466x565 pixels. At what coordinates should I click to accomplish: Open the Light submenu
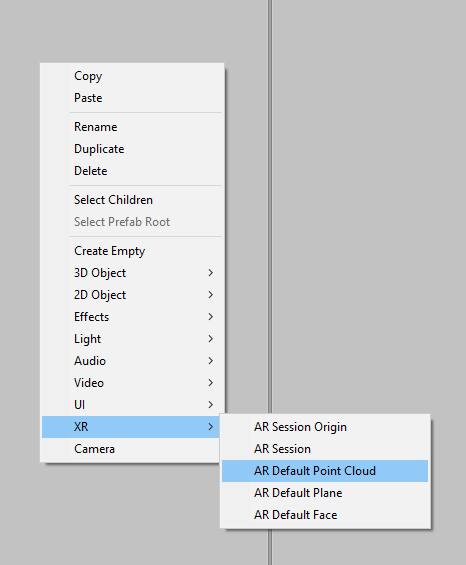click(x=132, y=339)
